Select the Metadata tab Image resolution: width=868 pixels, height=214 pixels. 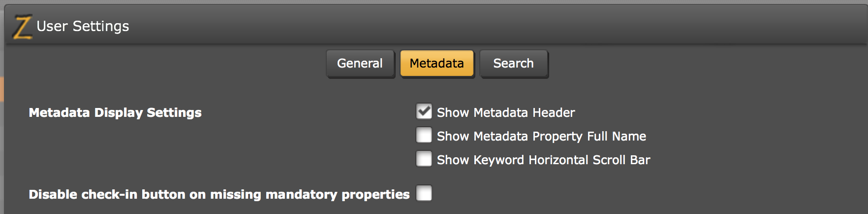point(437,64)
